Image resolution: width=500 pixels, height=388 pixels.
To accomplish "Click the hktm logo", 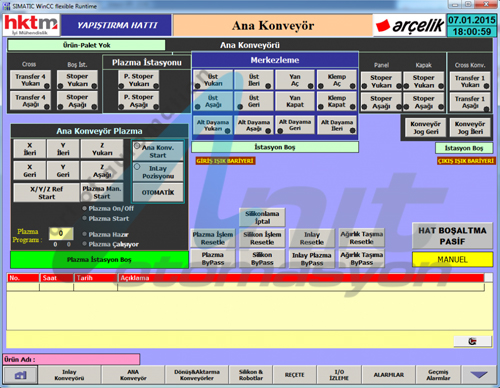I will pos(31,25).
